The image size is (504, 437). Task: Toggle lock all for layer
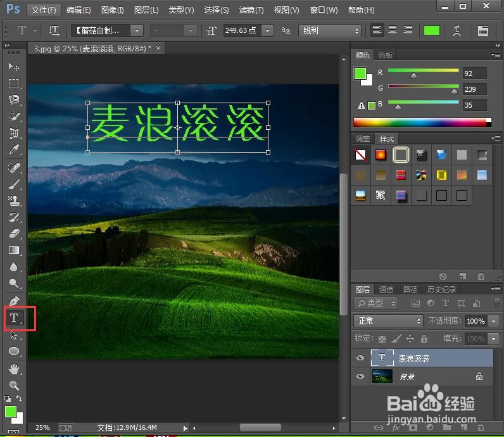[x=424, y=339]
